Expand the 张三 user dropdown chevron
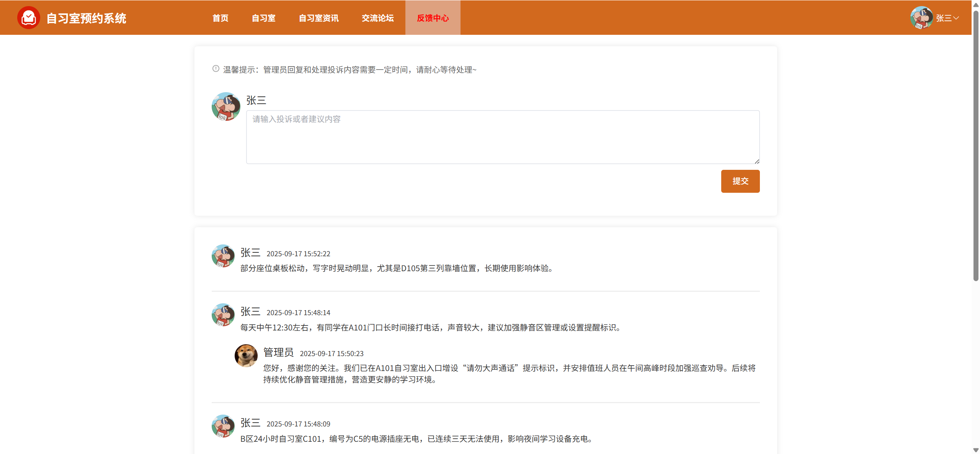Image resolution: width=980 pixels, height=454 pixels. (x=956, y=18)
